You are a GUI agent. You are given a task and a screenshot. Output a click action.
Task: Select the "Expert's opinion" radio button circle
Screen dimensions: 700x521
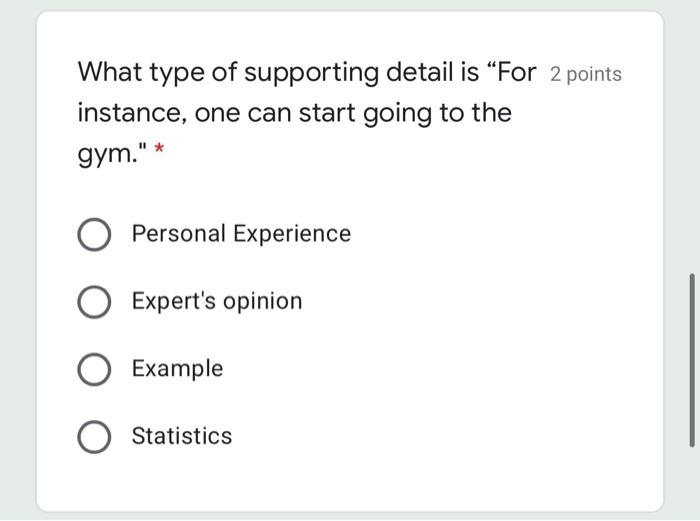pyautogui.click(x=94, y=302)
